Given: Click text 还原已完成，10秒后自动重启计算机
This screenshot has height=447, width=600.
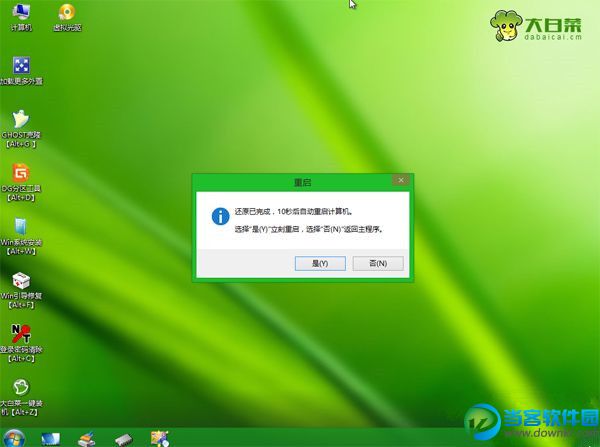Looking at the screenshot, I should pyautogui.click(x=293, y=211).
